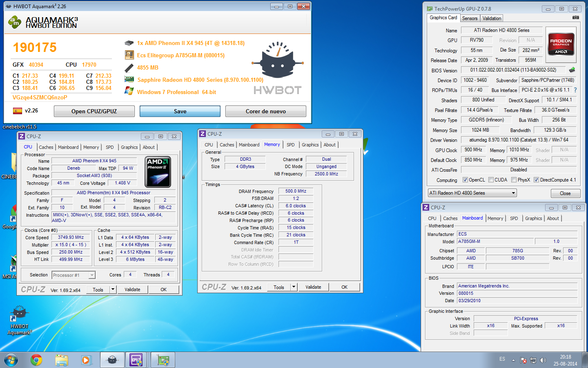
Task: Click OK in left CPU-Z window
Action: [x=164, y=289]
